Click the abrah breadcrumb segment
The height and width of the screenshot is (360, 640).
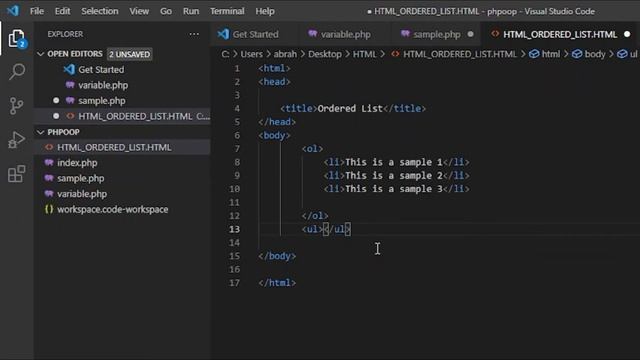pos(285,54)
